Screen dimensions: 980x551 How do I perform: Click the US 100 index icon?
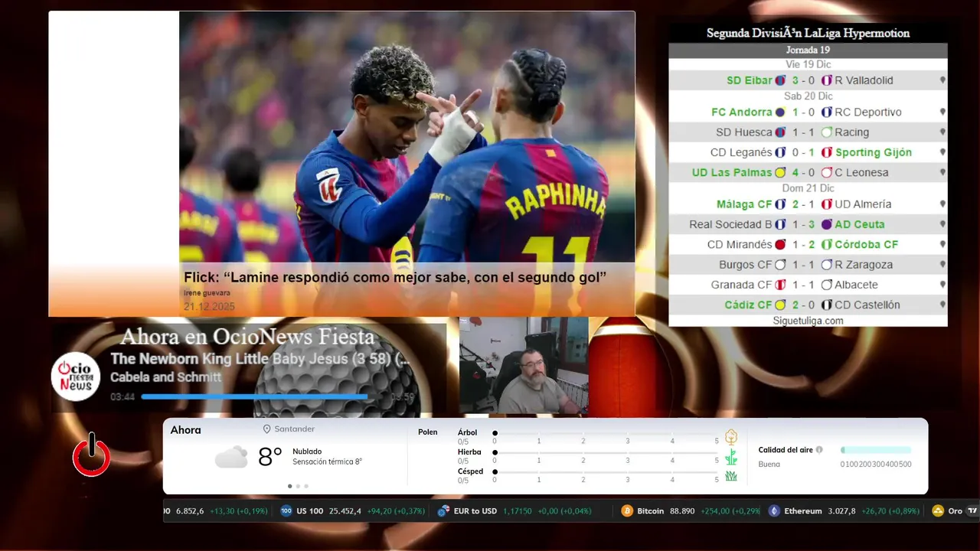point(286,511)
